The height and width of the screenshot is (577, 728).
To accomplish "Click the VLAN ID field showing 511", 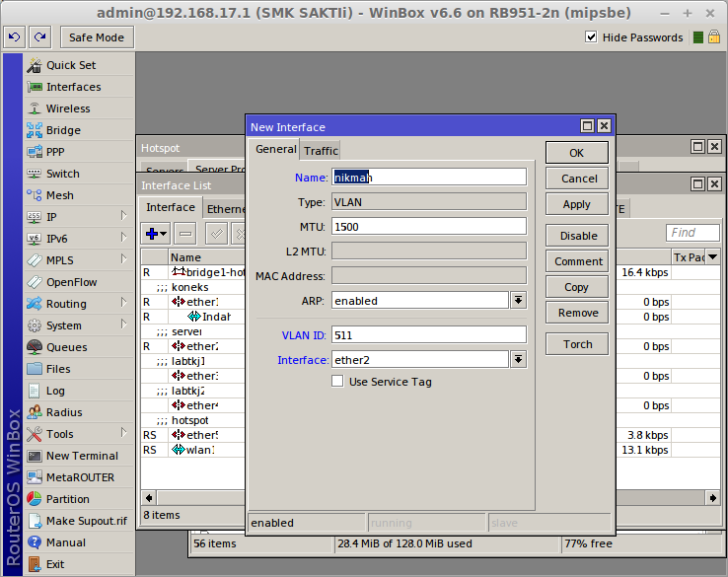I will 429,335.
